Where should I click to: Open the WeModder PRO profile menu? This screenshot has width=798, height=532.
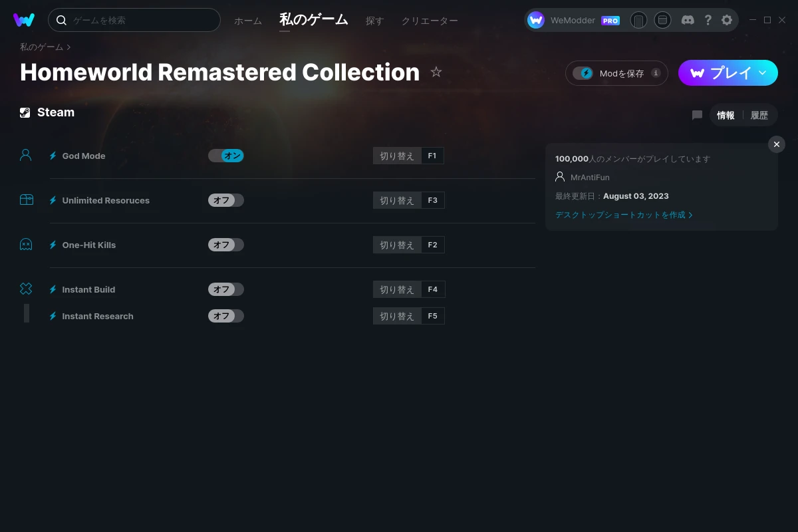[574, 20]
